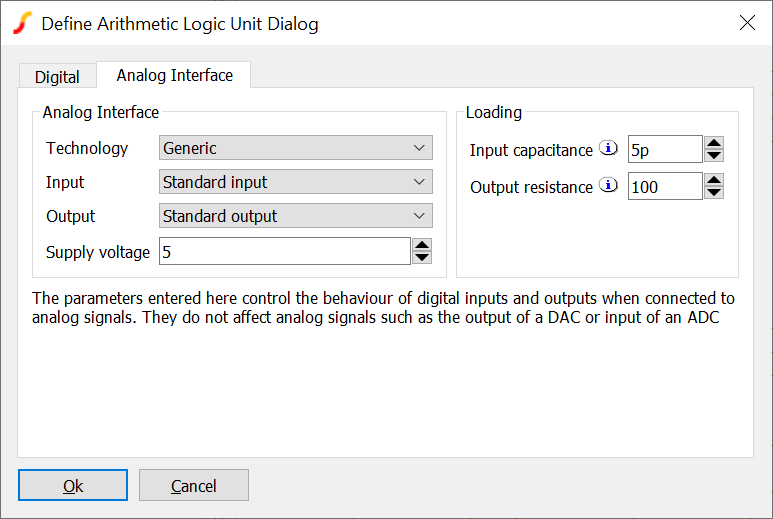Select the Analog Interface tab
The width and height of the screenshot is (773, 519).
(x=175, y=75)
